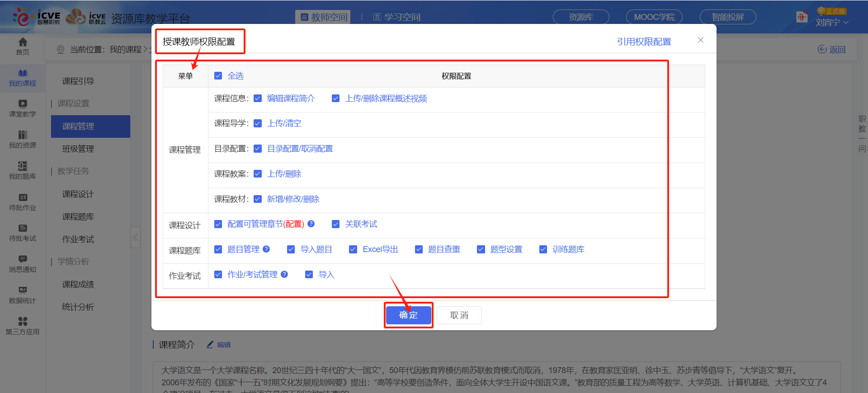Viewport: 868px width, 393px height.
Task: Click help icon beside 作业/考试管理
Action: [284, 274]
